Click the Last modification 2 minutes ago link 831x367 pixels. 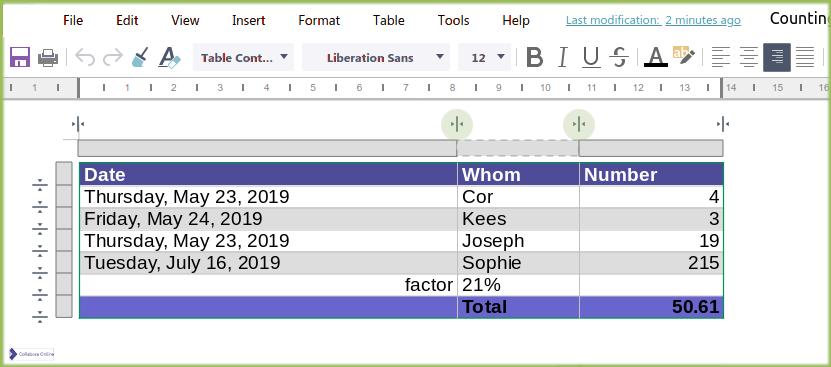pyautogui.click(x=653, y=21)
